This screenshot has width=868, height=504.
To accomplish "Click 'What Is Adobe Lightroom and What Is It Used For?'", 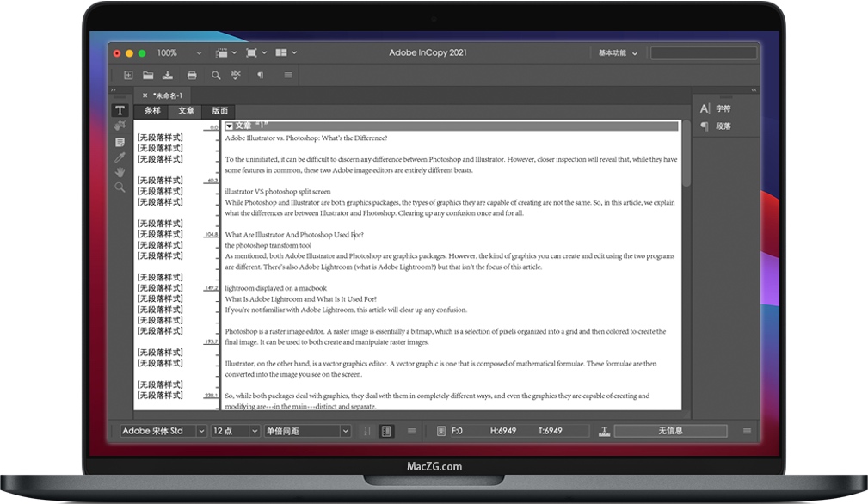I will pos(300,298).
